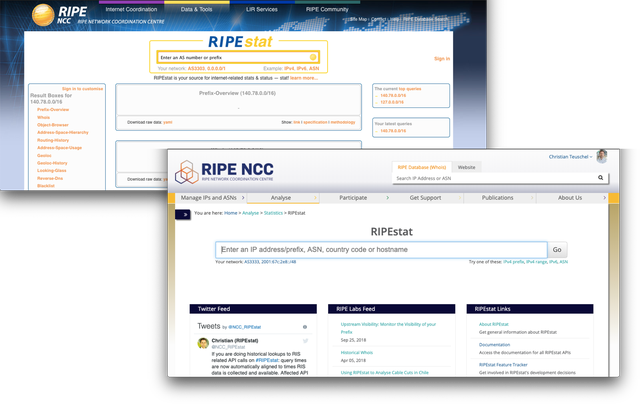The width and height of the screenshot is (640, 404).
Task: Open Reverse-Dns in Result Boxes list
Action: pos(50,178)
